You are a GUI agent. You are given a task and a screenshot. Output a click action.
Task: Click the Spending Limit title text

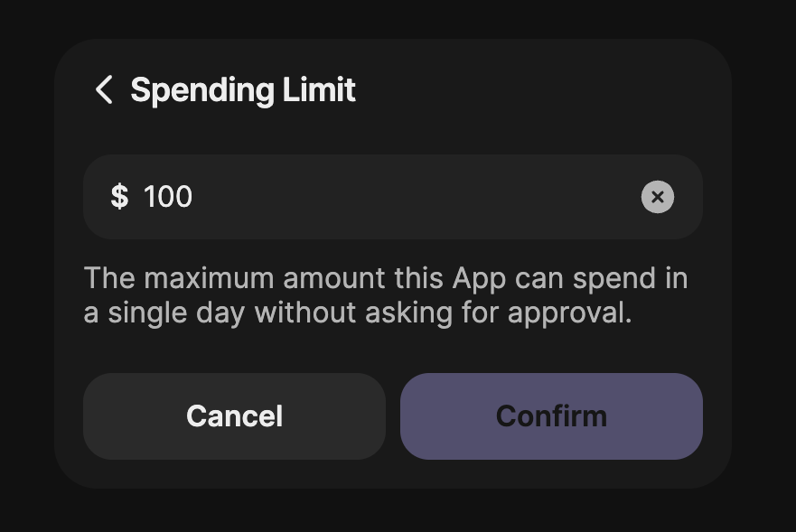(x=243, y=90)
